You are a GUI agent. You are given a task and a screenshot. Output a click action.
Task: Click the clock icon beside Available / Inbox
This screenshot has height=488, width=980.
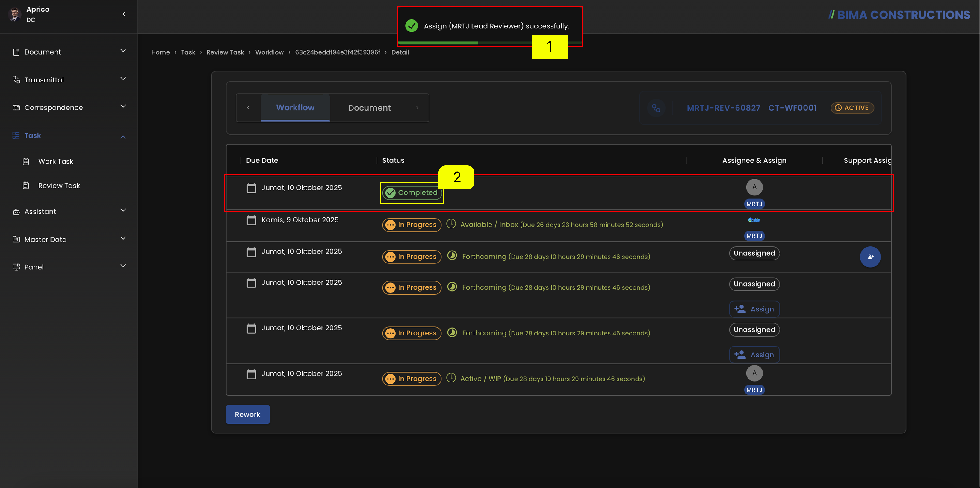tap(451, 224)
